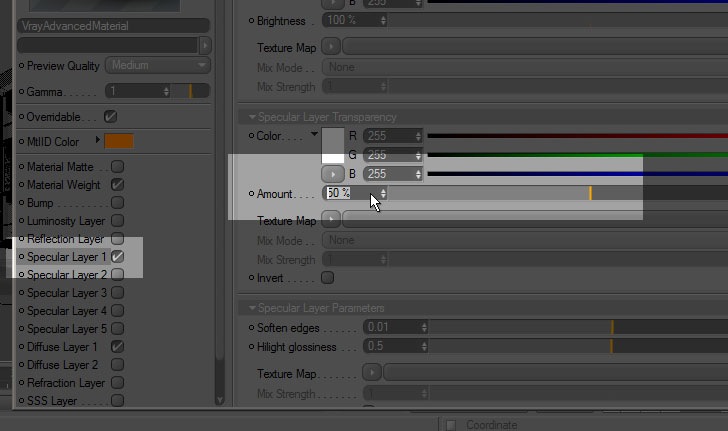Click arrow button beside Hilight glossiness Texture Map
Viewport: 728px width, 431px height.
tap(372, 372)
